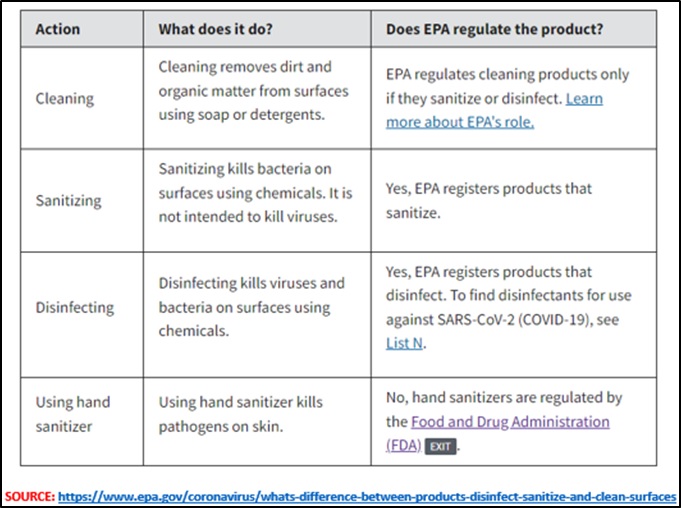The image size is (681, 508).
Task: Open the Learn more about EPA's role link
Action: point(494,111)
